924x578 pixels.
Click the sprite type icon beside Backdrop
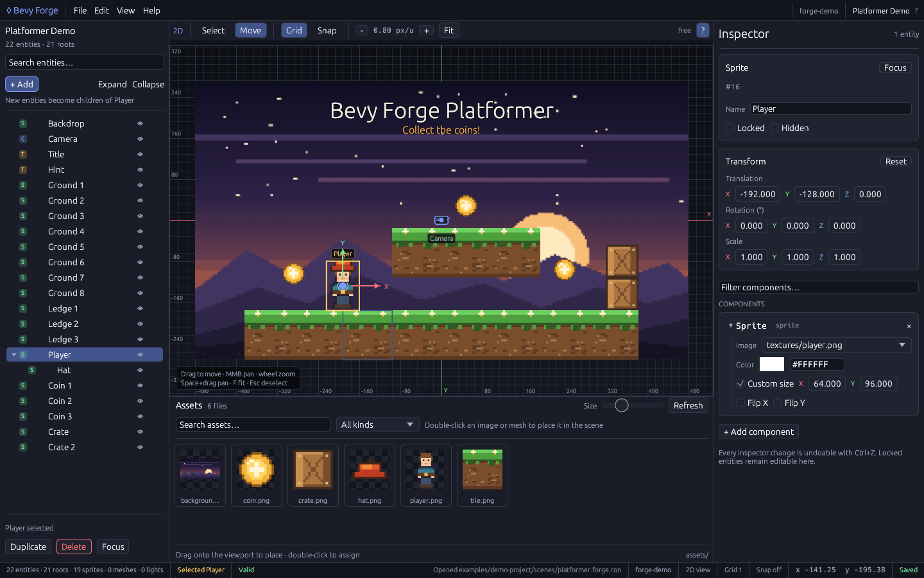[x=23, y=123]
